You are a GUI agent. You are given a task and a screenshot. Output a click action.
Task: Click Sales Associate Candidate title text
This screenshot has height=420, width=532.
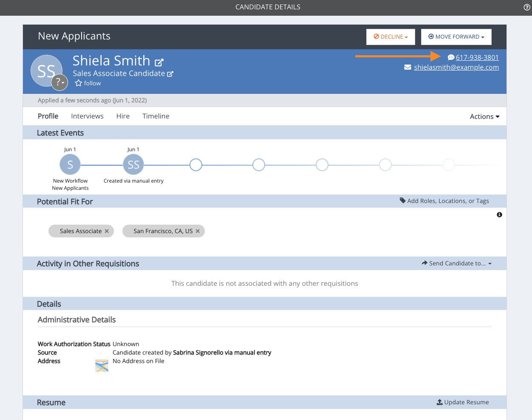(119, 73)
